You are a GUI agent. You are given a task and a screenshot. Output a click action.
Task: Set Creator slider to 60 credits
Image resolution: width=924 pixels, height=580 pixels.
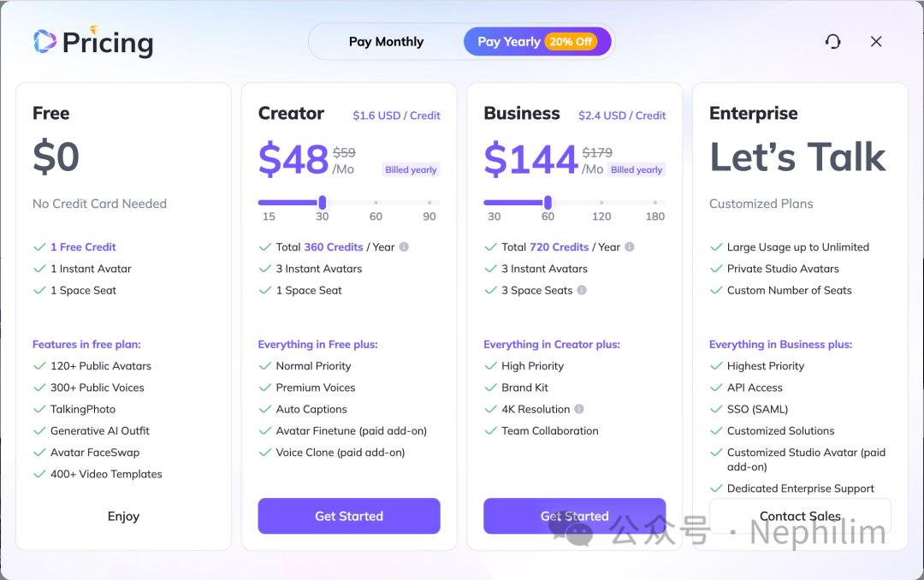[376, 203]
